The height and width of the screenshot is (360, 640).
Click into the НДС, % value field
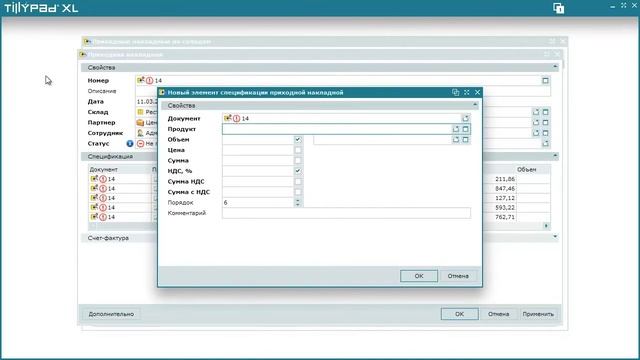[x=258, y=171]
